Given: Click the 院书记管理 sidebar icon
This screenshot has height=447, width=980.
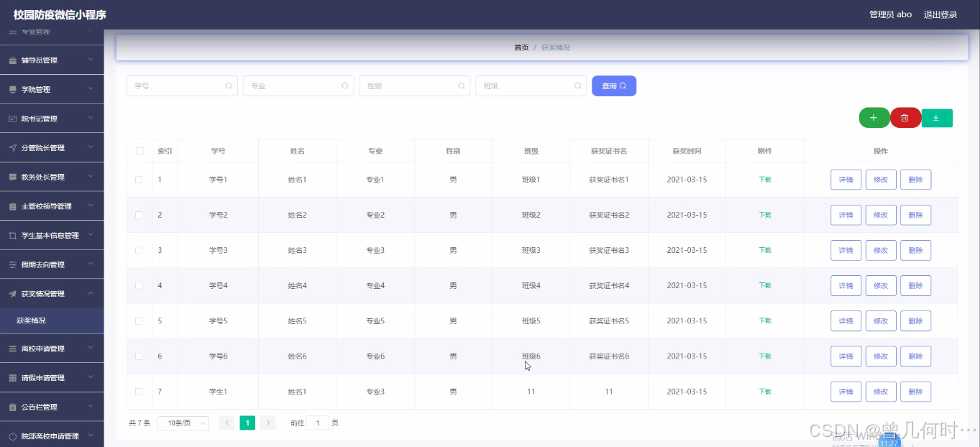Looking at the screenshot, I should 12,119.
